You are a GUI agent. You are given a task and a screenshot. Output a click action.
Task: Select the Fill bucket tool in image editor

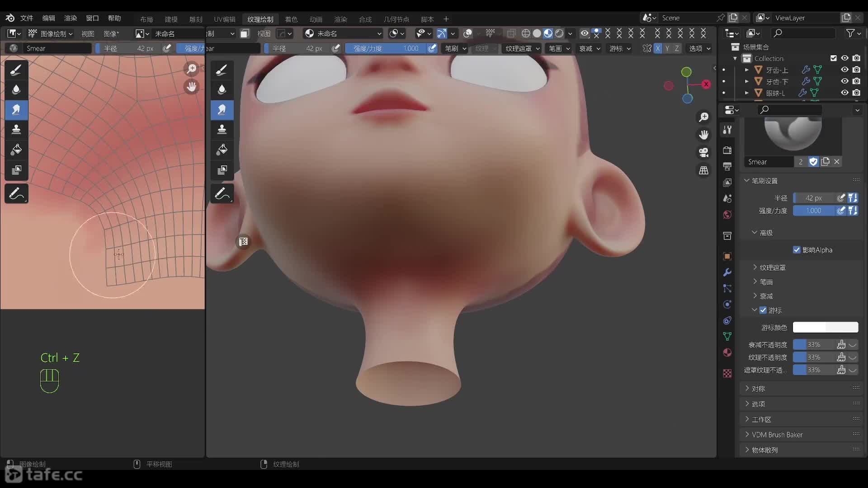tap(16, 150)
